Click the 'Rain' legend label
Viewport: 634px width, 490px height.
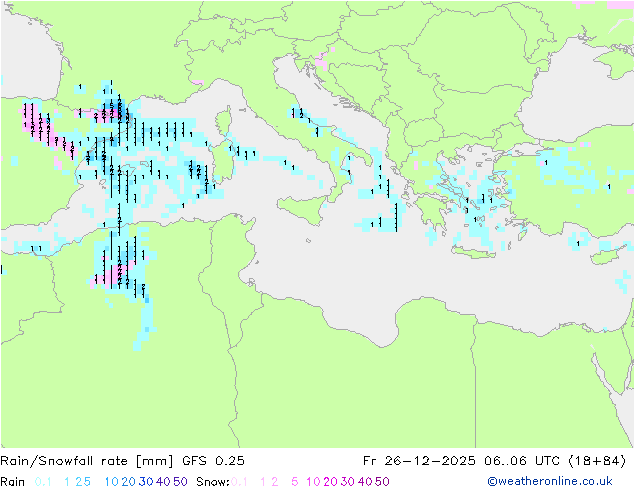13,482
